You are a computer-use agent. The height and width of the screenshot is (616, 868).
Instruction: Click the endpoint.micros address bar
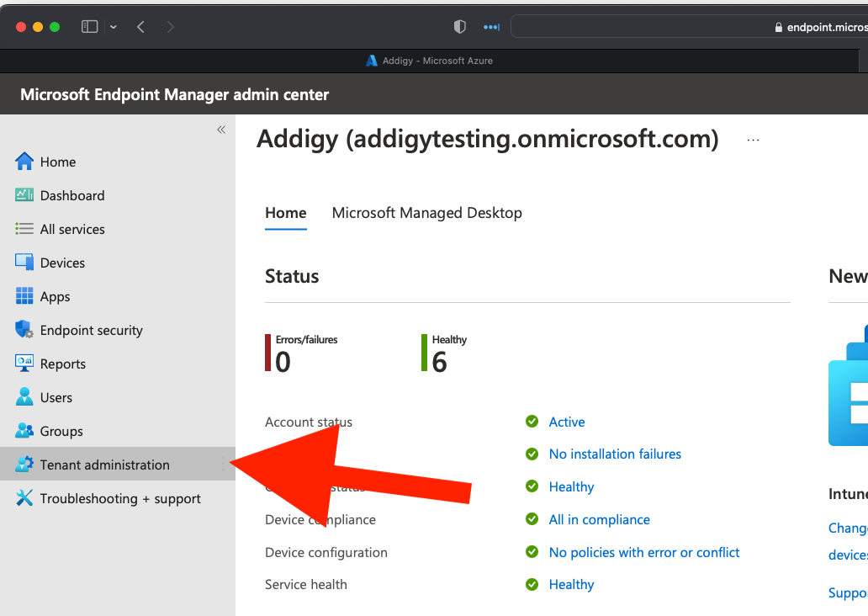click(x=689, y=27)
